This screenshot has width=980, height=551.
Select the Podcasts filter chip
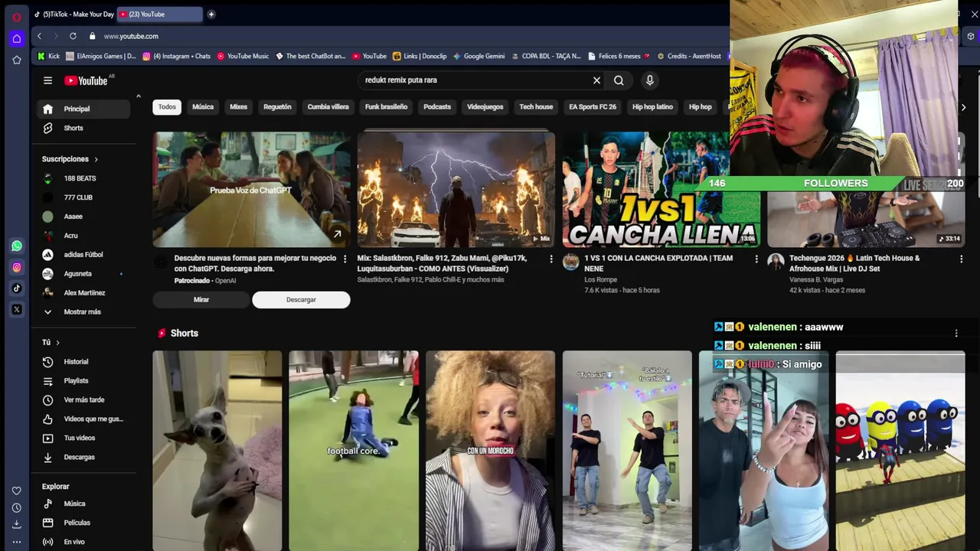coord(437,107)
